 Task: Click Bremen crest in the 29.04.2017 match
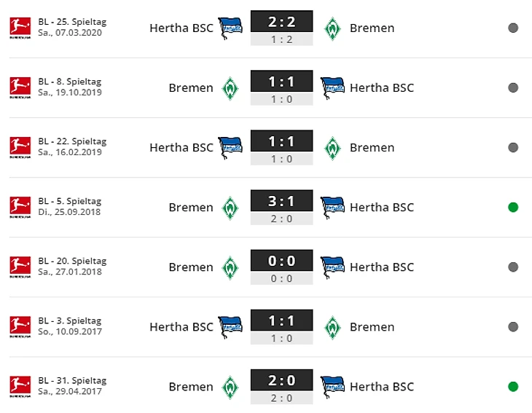(230, 388)
